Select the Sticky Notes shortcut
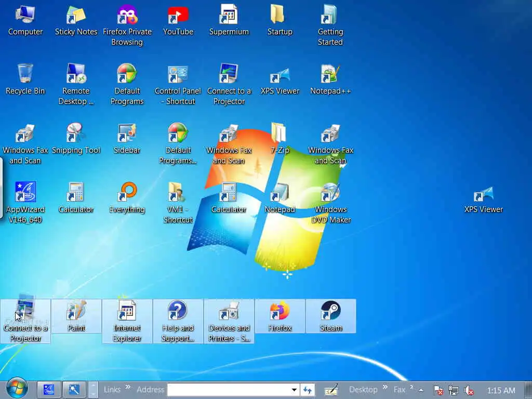The height and width of the screenshot is (399, 532). coord(76,20)
